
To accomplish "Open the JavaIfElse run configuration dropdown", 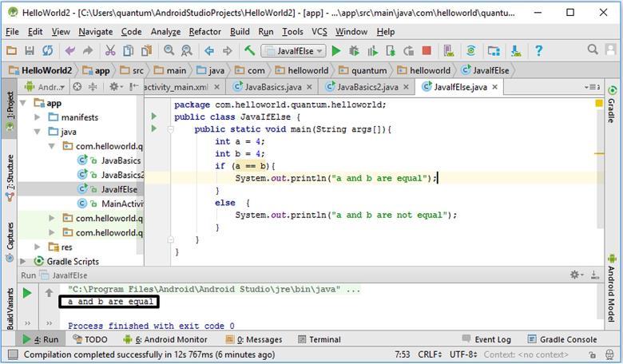I will pyautogui.click(x=294, y=51).
